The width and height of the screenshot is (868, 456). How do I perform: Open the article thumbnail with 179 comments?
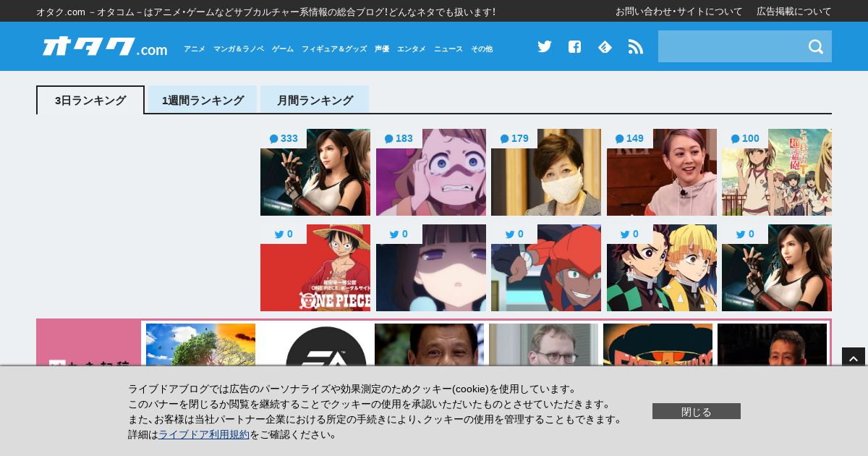coord(546,172)
